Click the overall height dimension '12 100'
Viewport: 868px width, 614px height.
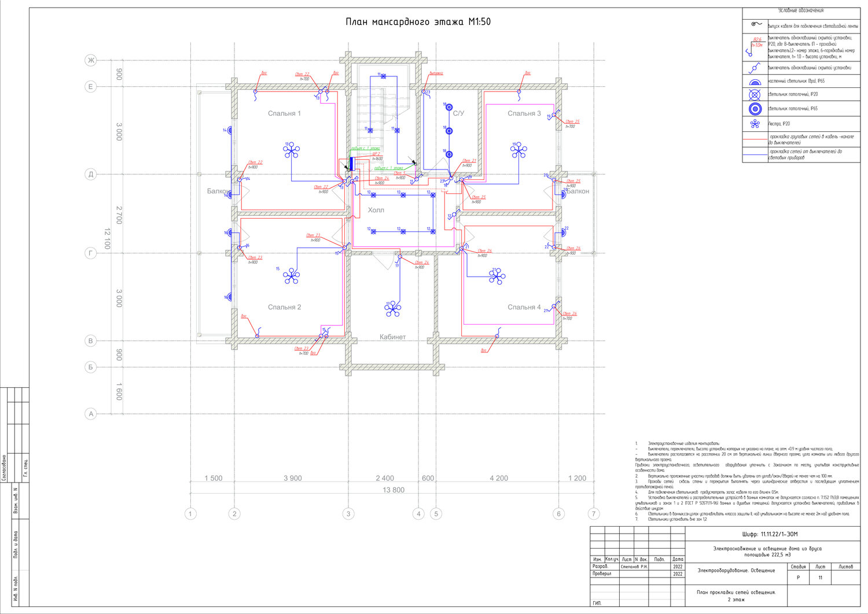[107, 238]
